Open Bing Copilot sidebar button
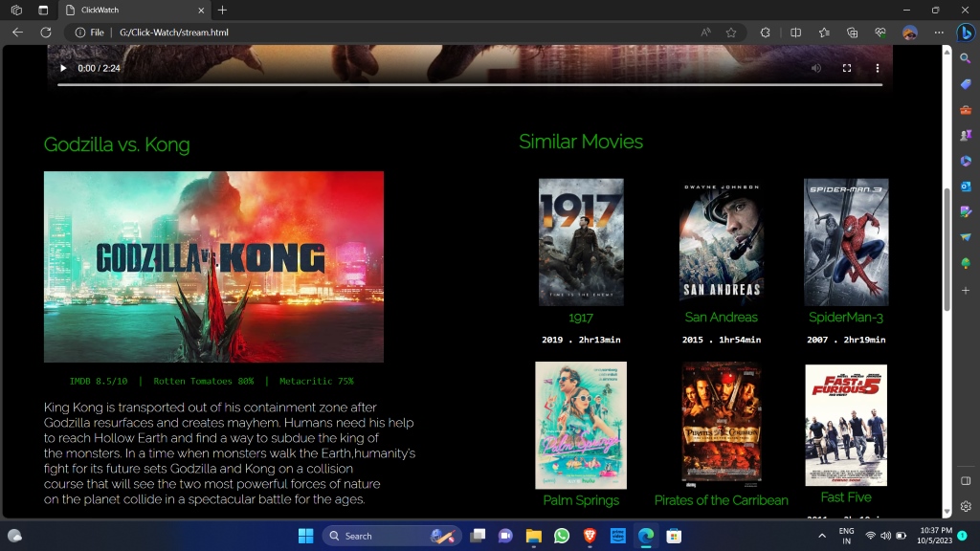This screenshot has width=980, height=551. click(966, 32)
